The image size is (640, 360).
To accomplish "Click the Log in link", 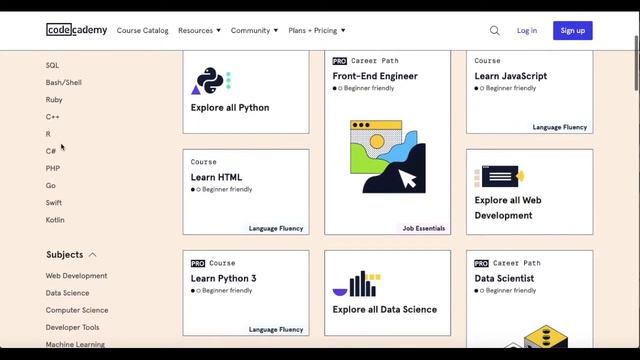I will pos(527,31).
